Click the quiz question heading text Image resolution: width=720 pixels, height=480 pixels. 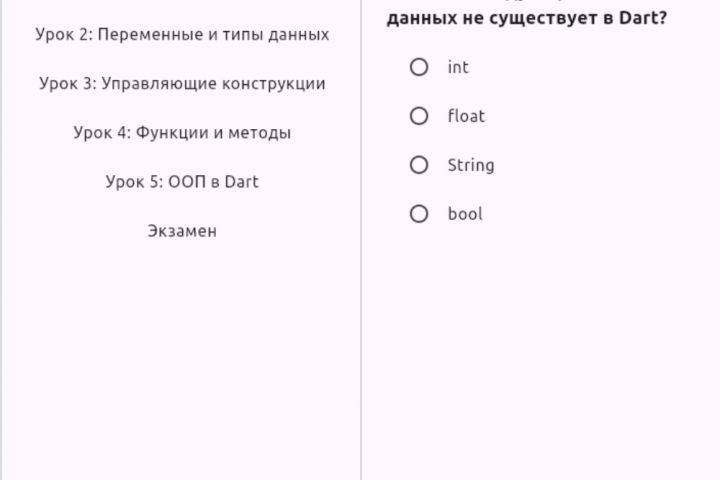(526, 17)
